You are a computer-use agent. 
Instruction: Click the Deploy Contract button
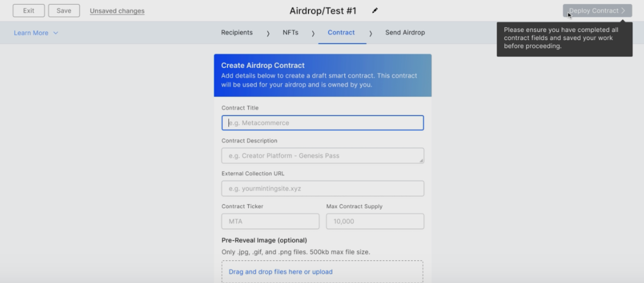(597, 10)
